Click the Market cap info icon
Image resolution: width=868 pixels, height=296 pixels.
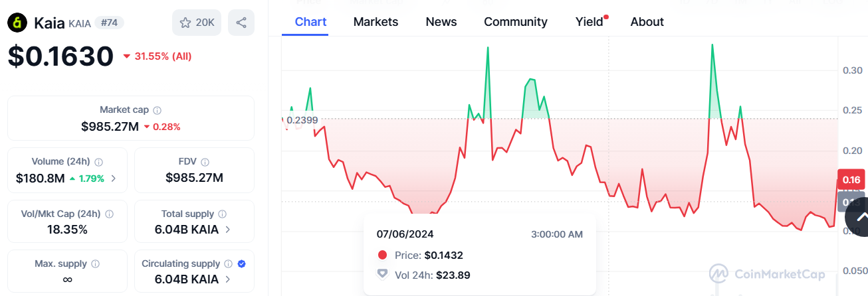click(158, 110)
